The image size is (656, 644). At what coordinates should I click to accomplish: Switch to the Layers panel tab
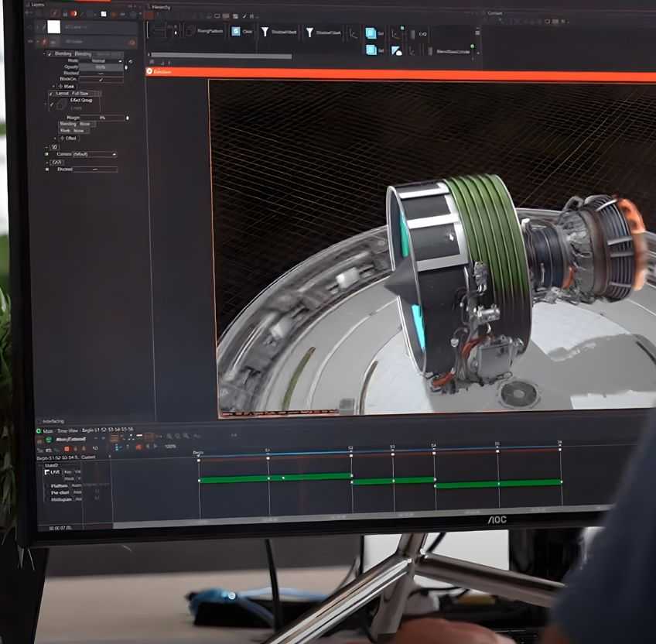(x=37, y=4)
